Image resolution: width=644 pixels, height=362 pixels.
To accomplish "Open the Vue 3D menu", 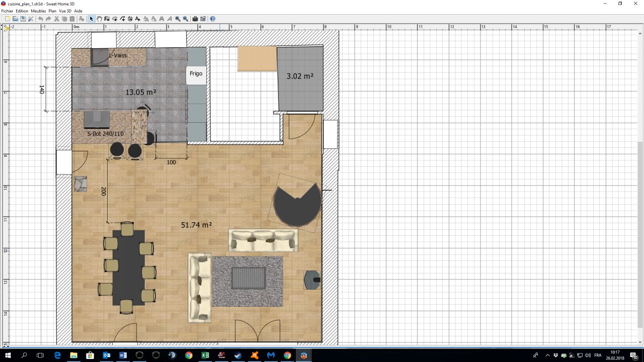I will tap(65, 11).
